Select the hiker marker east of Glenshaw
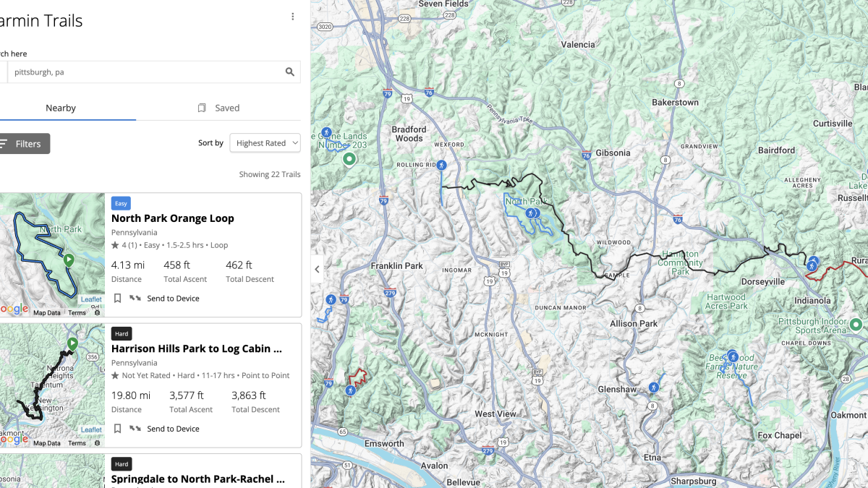 (654, 388)
